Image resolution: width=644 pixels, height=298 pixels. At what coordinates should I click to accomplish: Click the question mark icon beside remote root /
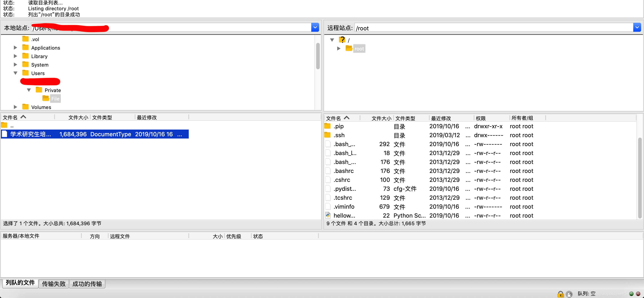tap(342, 40)
